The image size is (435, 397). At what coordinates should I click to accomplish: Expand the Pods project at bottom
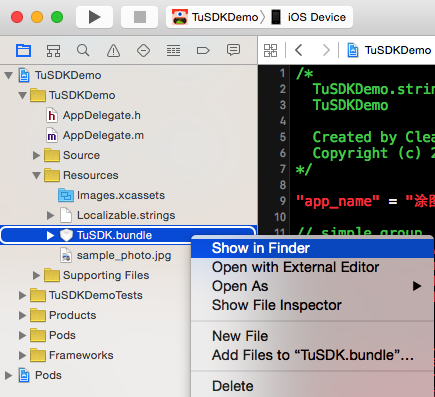tap(8, 375)
